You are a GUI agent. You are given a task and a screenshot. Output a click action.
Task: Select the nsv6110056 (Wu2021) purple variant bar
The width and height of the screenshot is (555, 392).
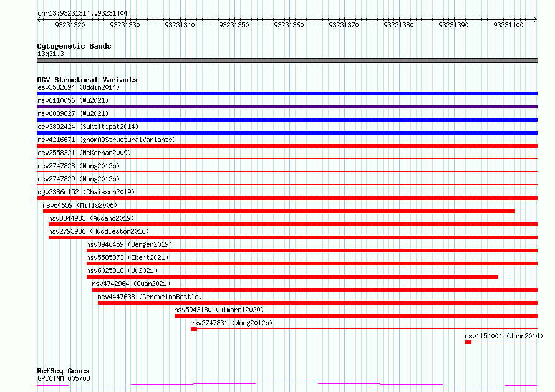[x=287, y=107]
